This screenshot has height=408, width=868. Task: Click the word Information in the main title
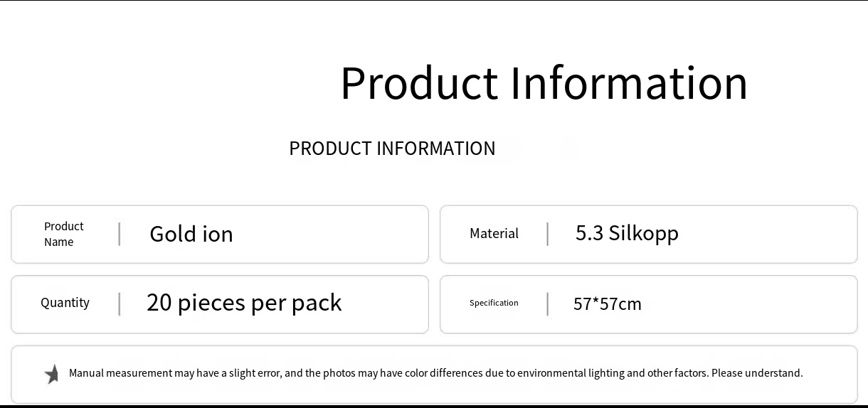click(629, 82)
